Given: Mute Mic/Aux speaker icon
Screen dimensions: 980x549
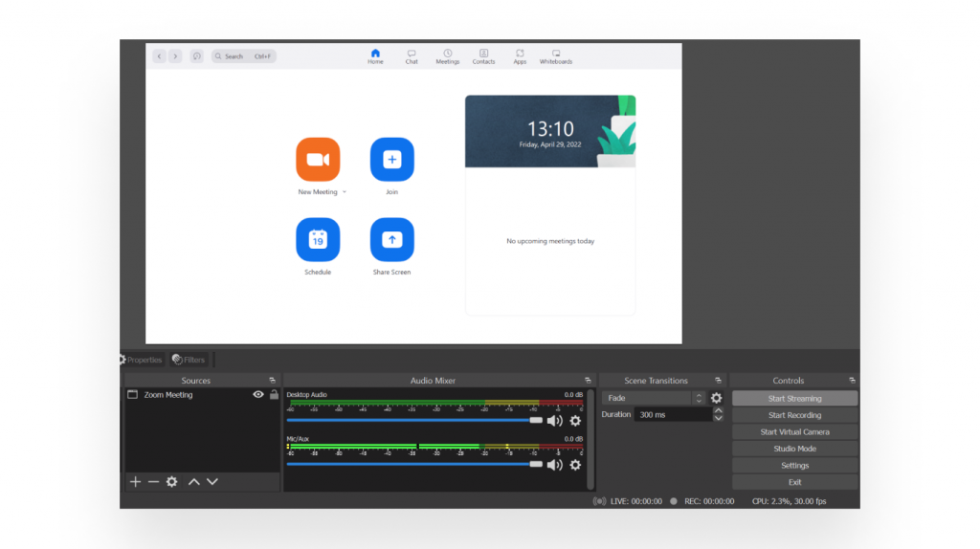Looking at the screenshot, I should click(x=554, y=465).
